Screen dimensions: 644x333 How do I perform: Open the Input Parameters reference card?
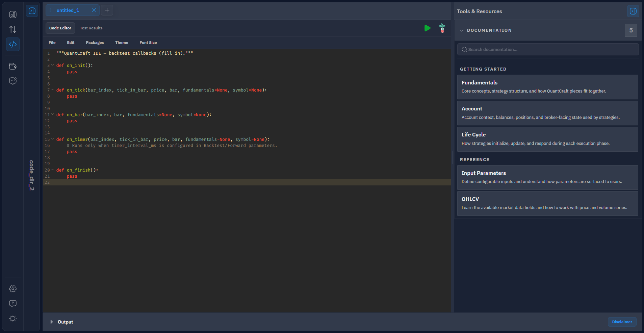point(547,177)
